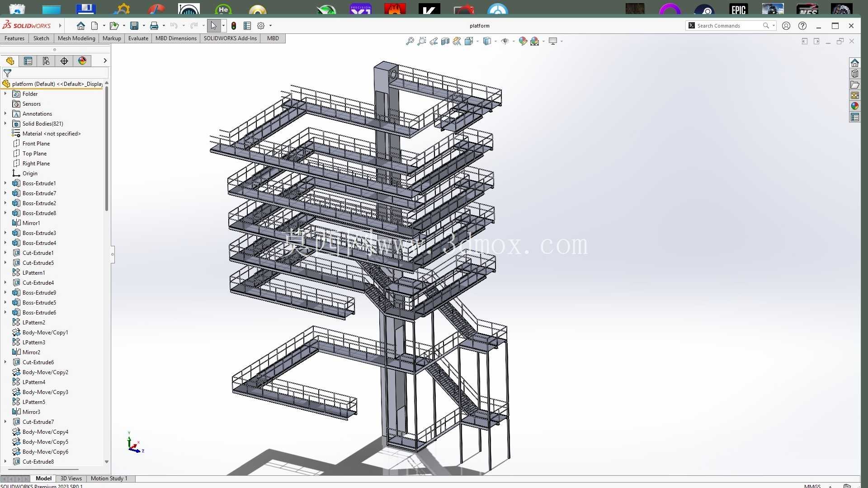Click the Edit Appearance icon

523,41
